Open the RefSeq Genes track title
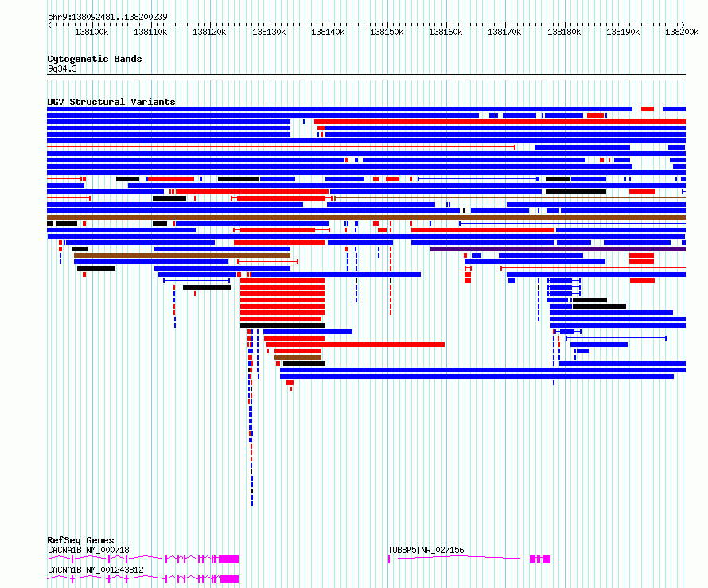 [80, 540]
